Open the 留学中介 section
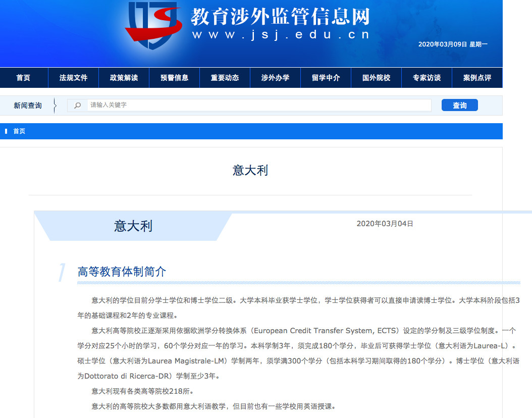 coord(326,78)
